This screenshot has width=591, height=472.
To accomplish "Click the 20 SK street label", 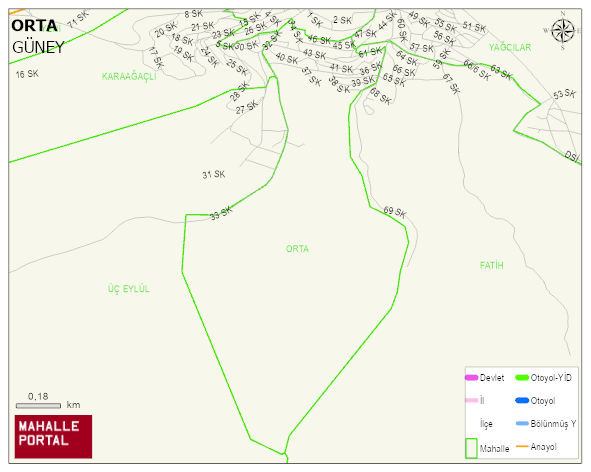I will click(x=166, y=29).
